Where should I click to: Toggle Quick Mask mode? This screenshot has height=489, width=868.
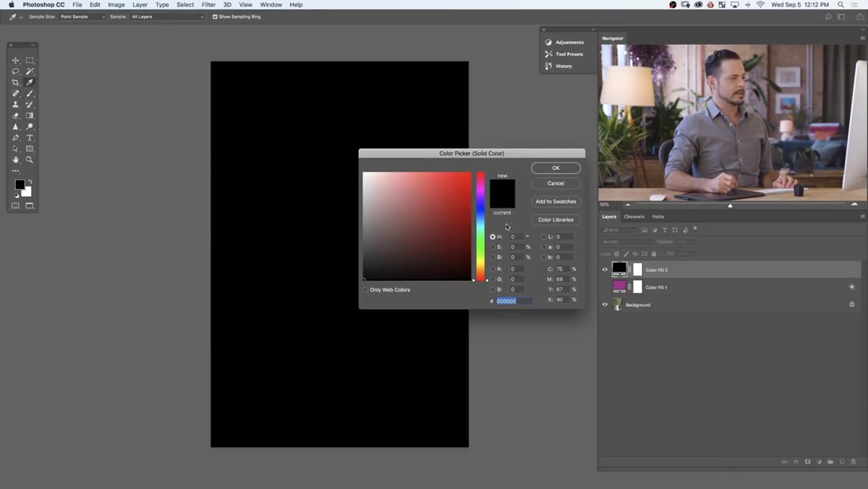point(15,205)
